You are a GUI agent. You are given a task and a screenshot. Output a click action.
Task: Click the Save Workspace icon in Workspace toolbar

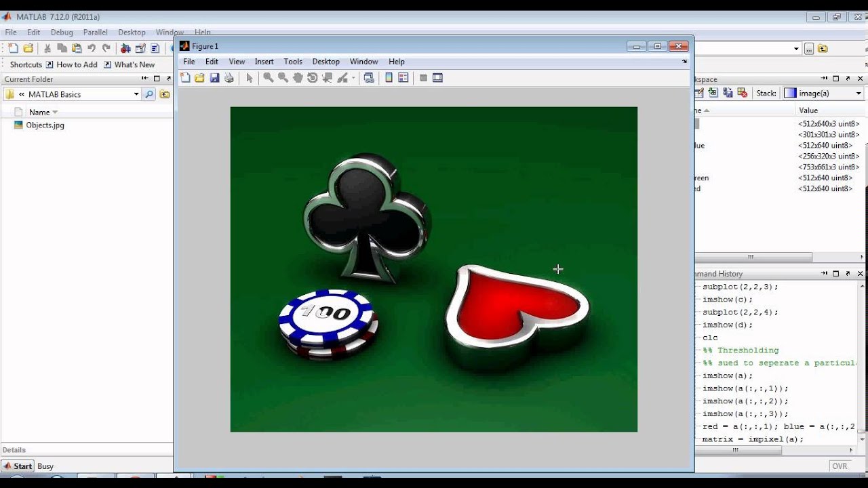point(728,93)
